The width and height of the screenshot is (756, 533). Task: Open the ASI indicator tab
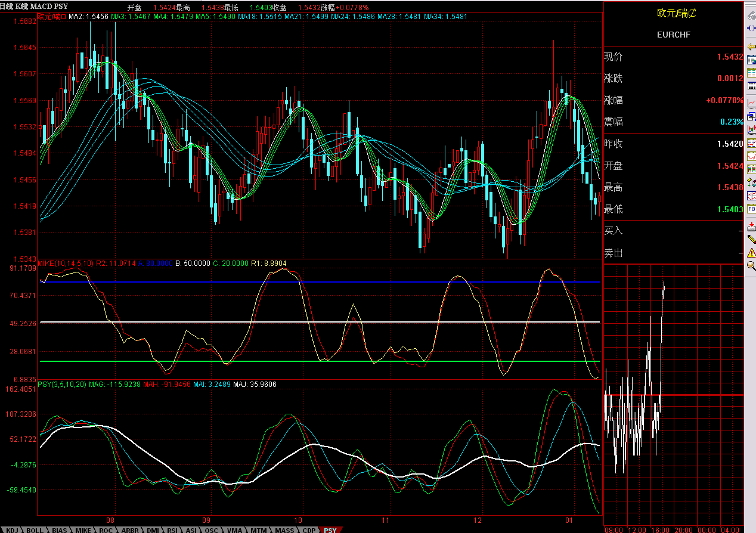coord(191,530)
